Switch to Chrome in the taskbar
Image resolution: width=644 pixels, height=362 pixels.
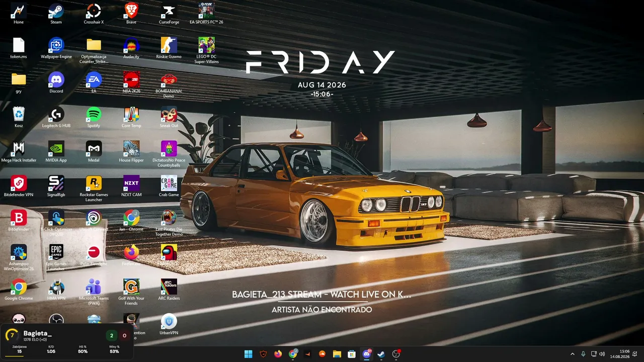point(293,354)
